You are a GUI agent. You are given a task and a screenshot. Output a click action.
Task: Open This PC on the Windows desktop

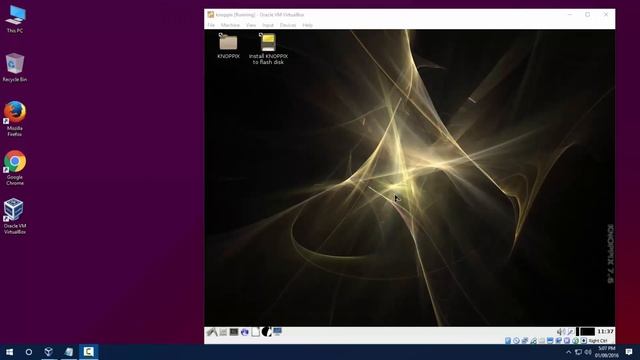[15, 19]
